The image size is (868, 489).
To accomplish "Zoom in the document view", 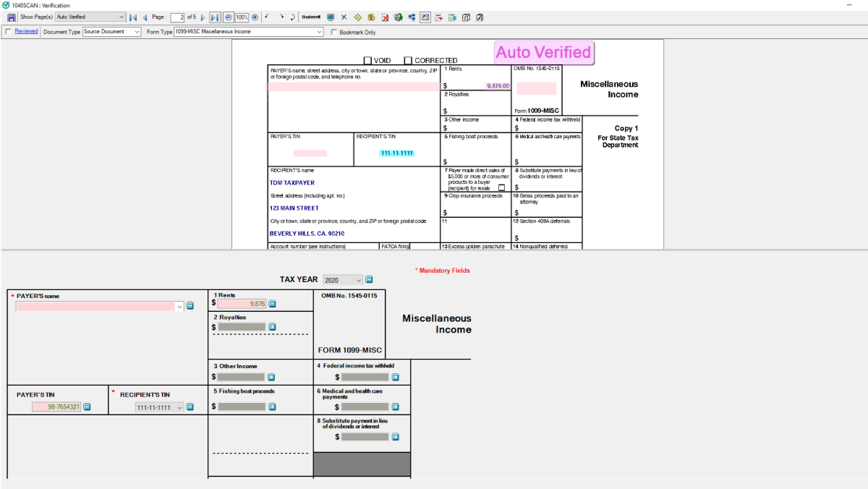I will [255, 17].
